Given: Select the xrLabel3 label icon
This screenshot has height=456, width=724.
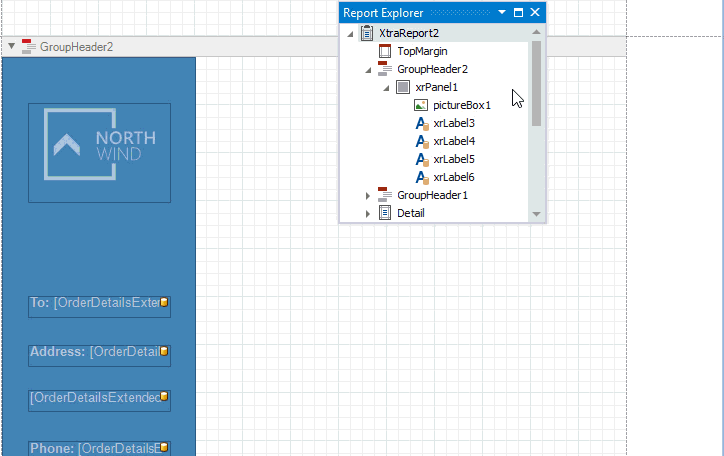Looking at the screenshot, I should (x=421, y=123).
